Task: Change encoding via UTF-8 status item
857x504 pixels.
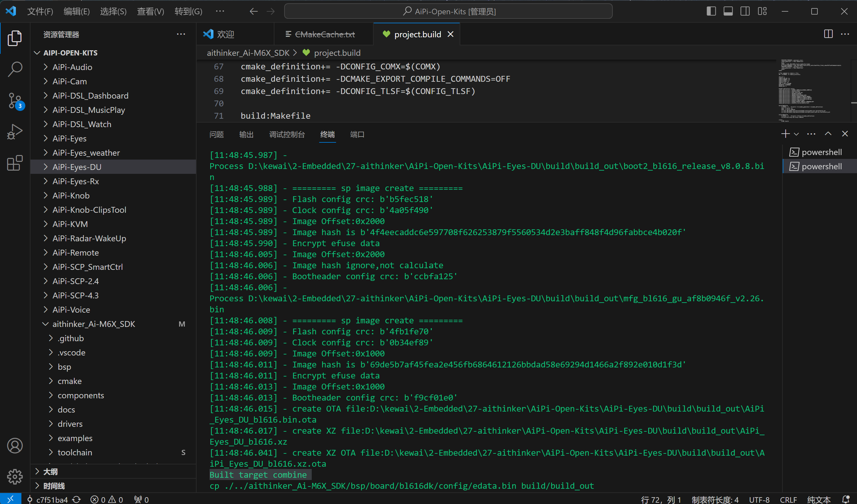Action: click(759, 499)
